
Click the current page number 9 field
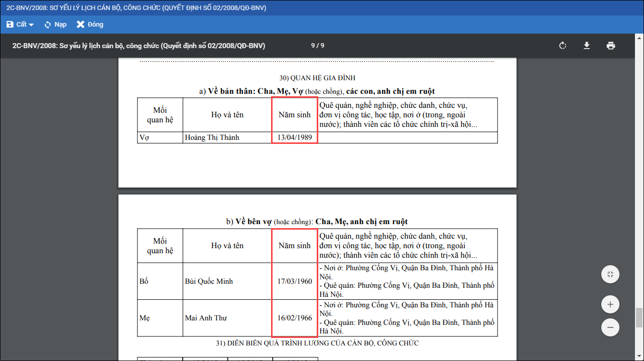[x=313, y=46]
